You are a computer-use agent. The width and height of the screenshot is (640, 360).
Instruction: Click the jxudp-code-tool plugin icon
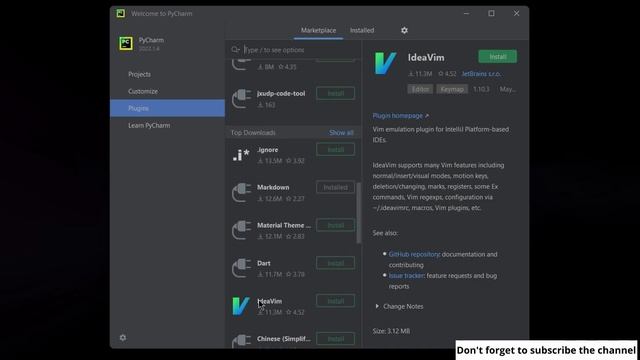(241, 98)
